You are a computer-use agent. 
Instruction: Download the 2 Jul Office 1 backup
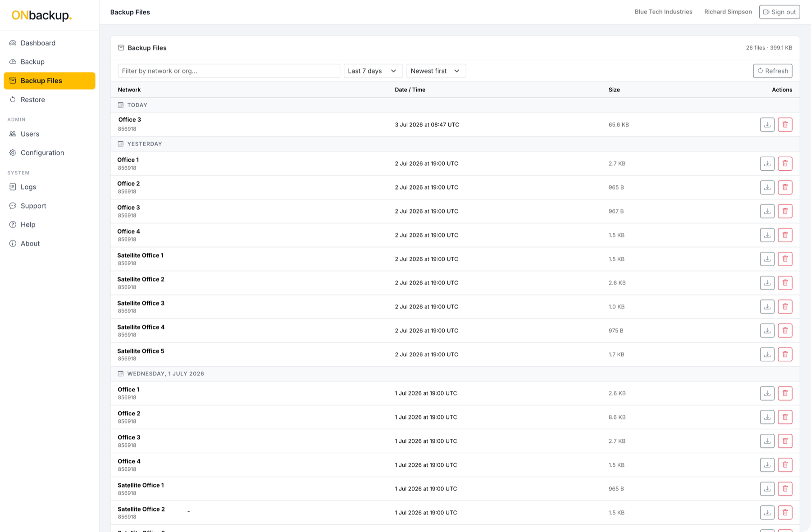pos(767,164)
